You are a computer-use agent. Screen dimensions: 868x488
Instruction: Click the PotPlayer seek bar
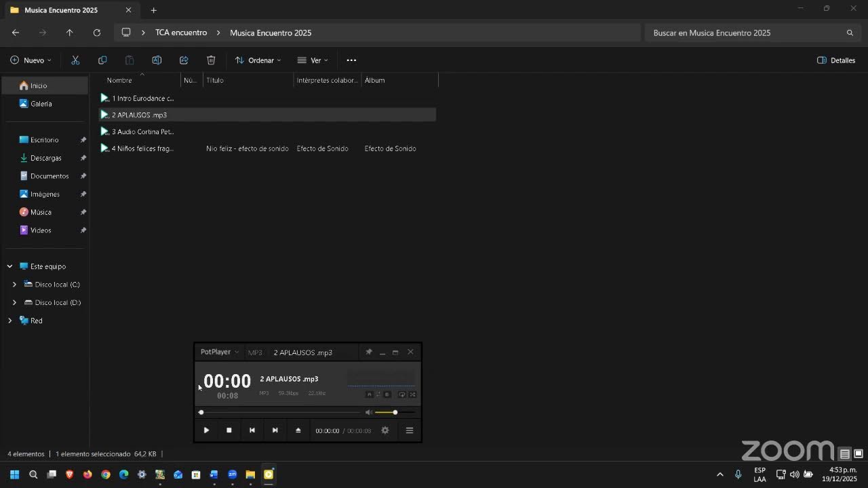[x=281, y=412]
